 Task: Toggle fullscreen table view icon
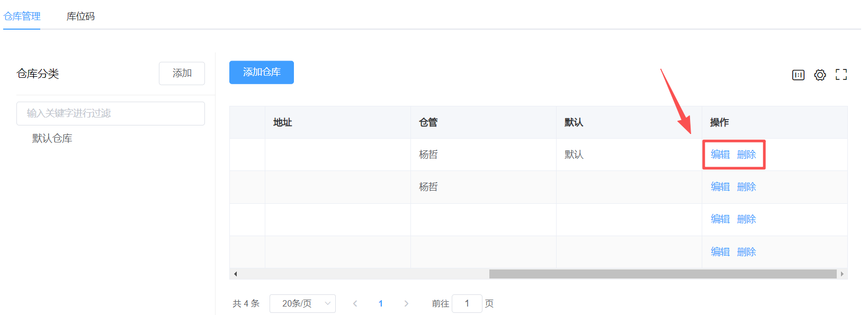841,75
